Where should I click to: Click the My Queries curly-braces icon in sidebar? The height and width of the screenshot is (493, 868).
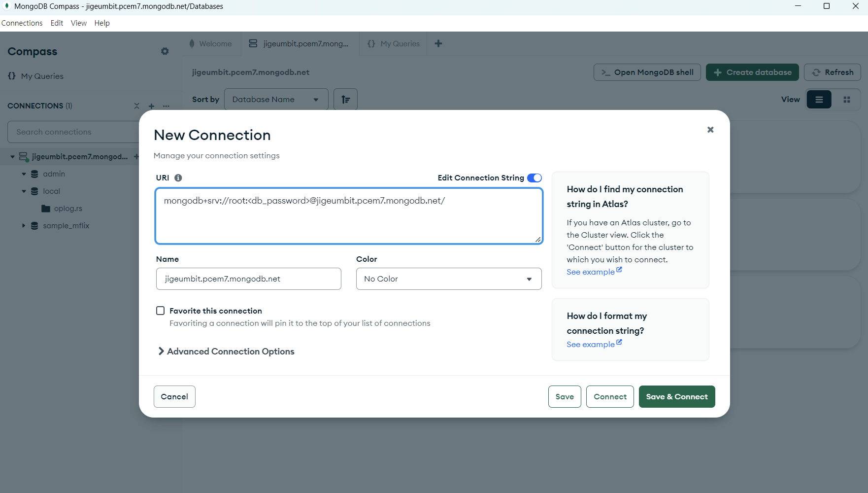[12, 76]
